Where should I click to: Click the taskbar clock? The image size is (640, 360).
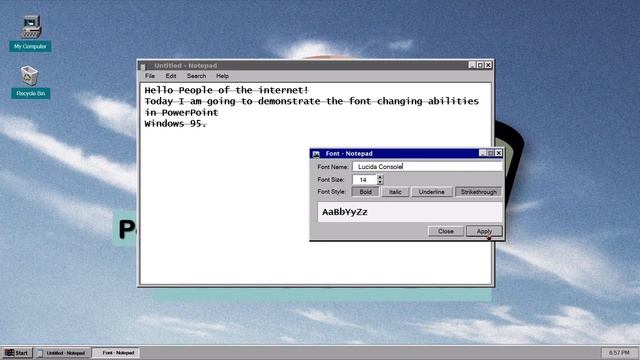pos(619,352)
